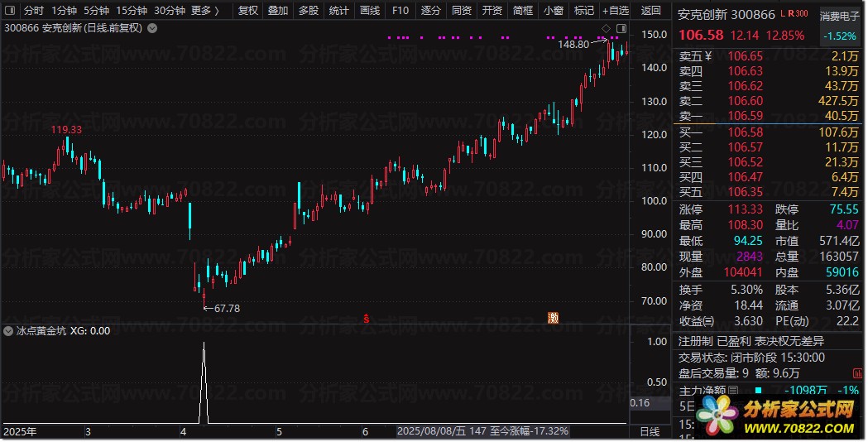Click the 日线 period label at chart bottom
The height and width of the screenshot is (442, 868).
click(x=650, y=431)
